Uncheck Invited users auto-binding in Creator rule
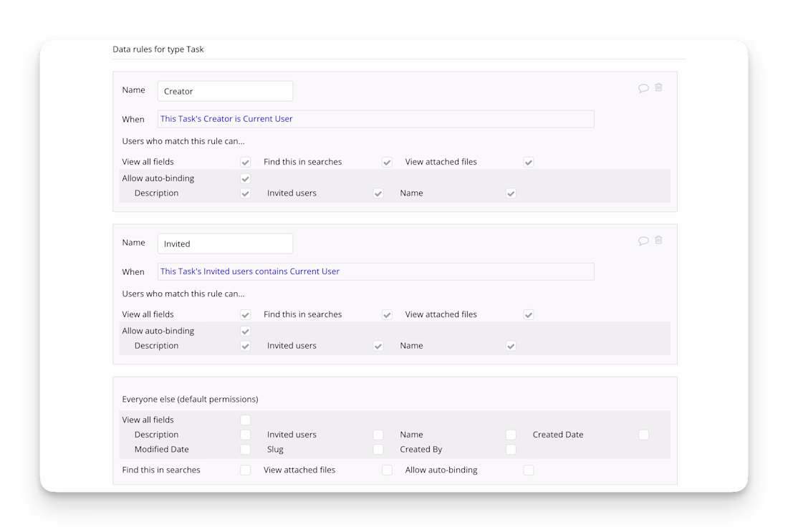 pos(378,193)
